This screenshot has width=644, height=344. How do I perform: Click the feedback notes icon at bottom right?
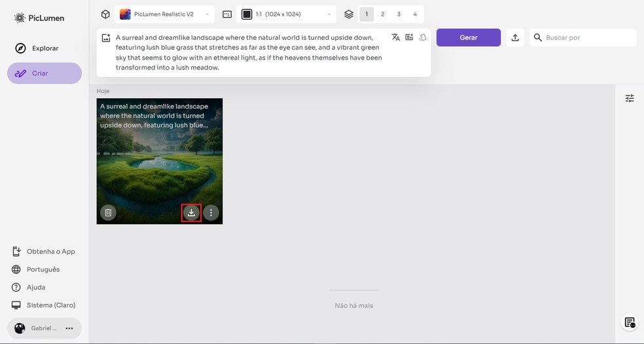630,322
